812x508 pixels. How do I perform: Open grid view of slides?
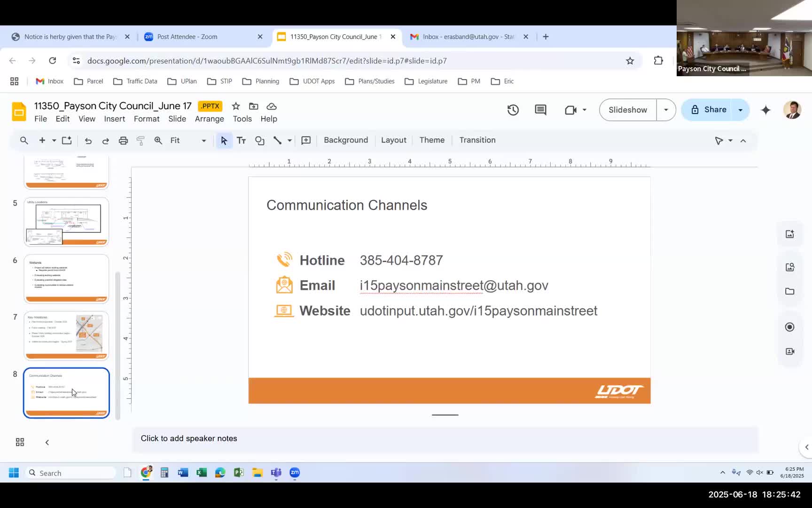point(20,442)
